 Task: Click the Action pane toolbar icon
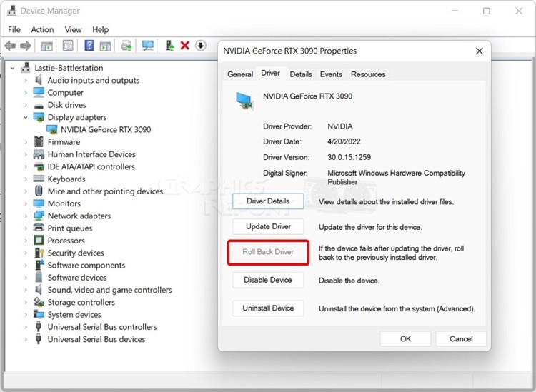click(105, 46)
